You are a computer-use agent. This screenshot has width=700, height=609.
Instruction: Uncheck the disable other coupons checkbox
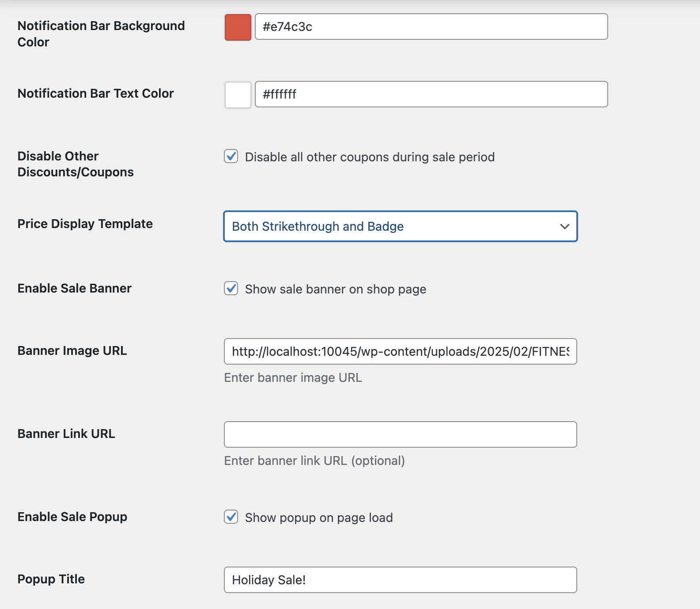[x=231, y=156]
